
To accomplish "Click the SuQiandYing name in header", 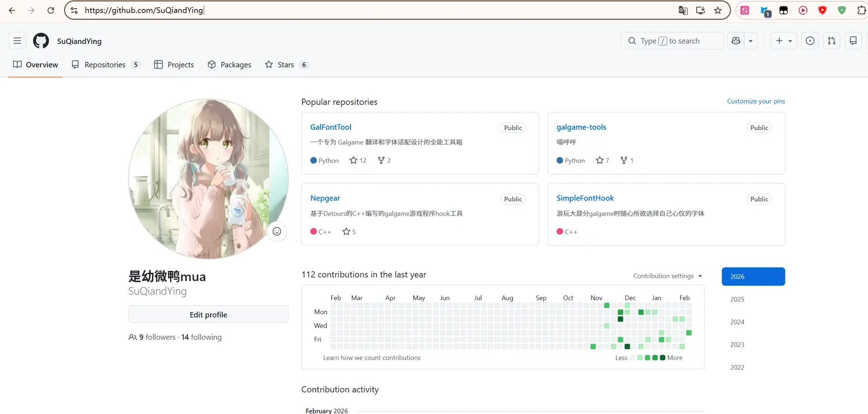I will point(79,41).
